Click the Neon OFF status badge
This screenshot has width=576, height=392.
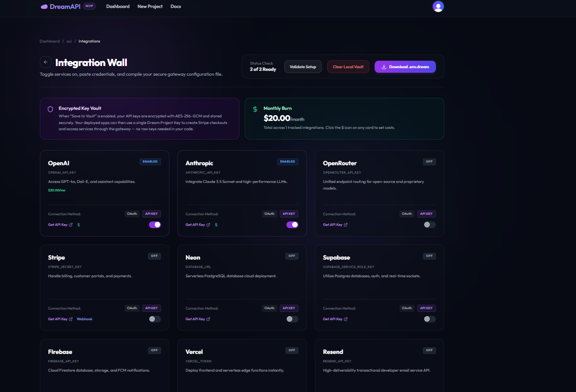point(292,256)
